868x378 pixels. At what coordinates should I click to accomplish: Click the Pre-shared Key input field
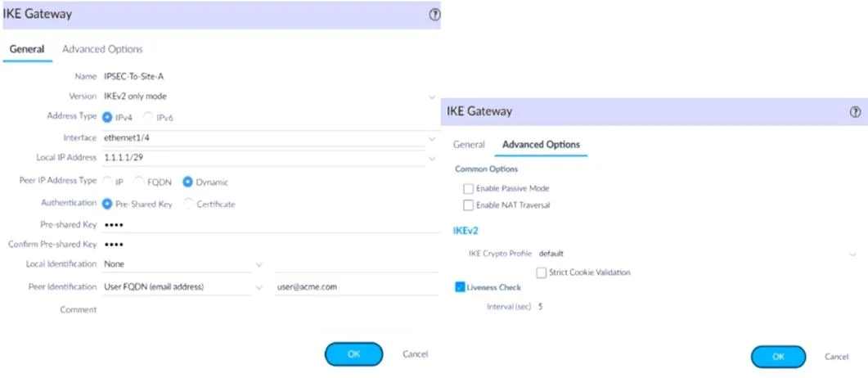tap(268, 225)
